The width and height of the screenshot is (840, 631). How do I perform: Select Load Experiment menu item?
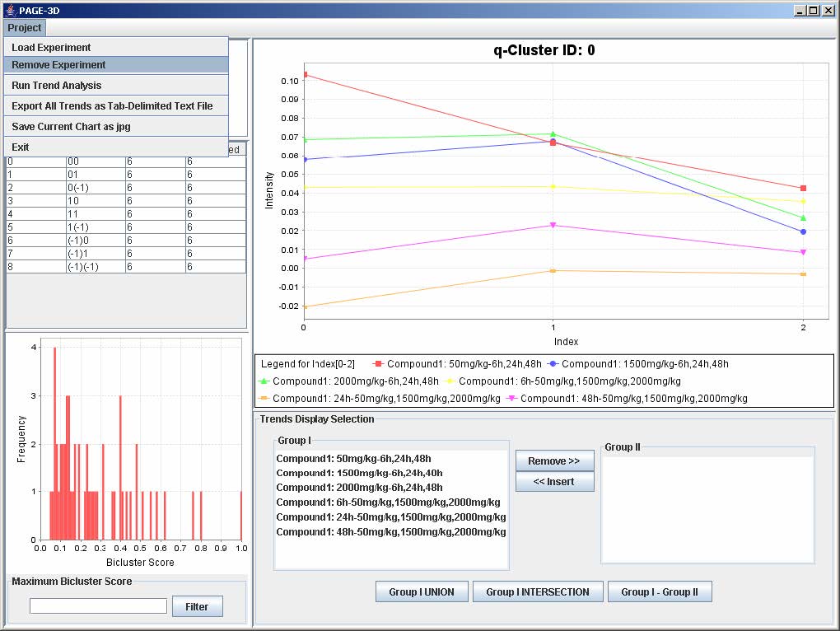pyautogui.click(x=51, y=48)
